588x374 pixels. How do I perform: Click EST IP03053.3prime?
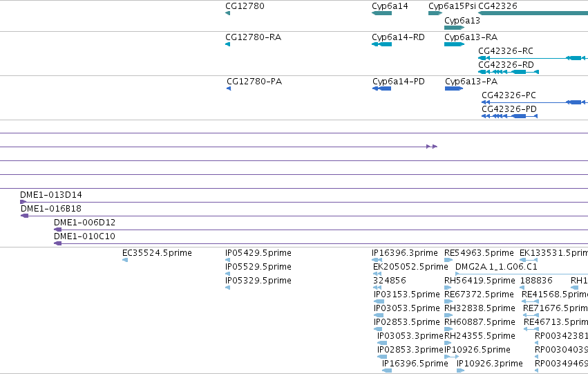click(410, 336)
